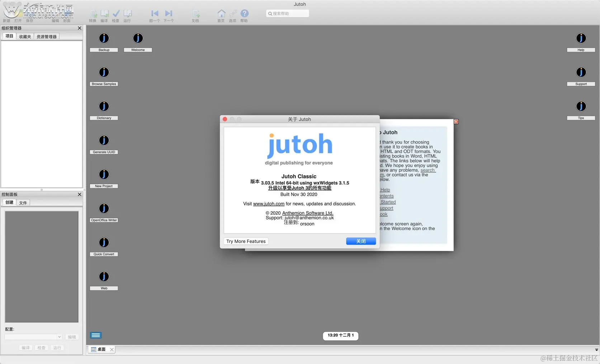The width and height of the screenshot is (600, 364).
Task: Focus the 搜索帮助 search field
Action: click(x=287, y=14)
